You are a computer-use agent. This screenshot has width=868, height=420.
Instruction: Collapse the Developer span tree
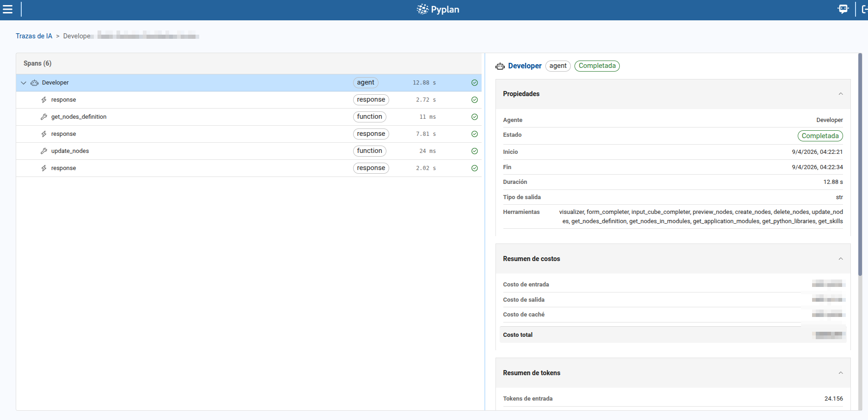click(x=24, y=83)
